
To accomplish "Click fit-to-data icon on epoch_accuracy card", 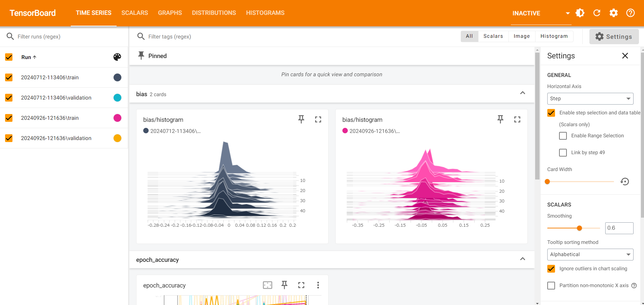I will tap(267, 285).
